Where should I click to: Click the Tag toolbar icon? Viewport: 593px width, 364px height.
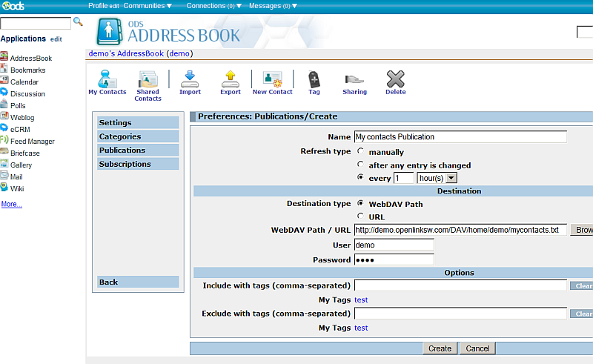314,79
